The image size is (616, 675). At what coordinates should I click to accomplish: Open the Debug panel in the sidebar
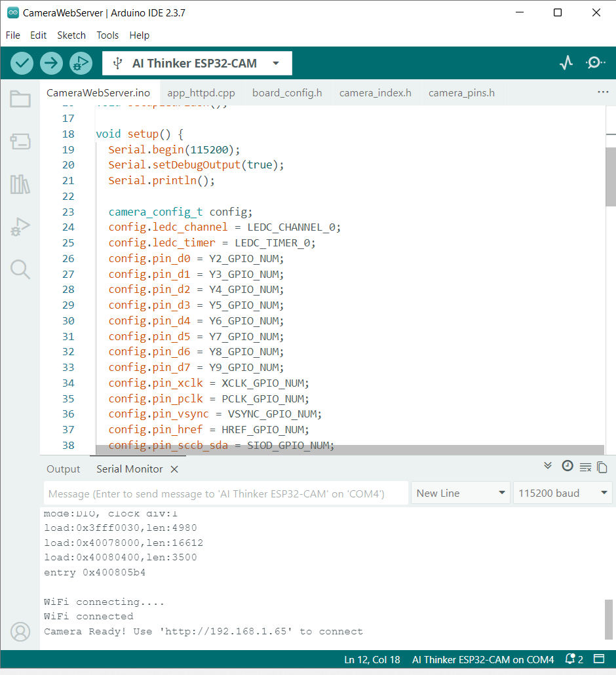point(20,227)
